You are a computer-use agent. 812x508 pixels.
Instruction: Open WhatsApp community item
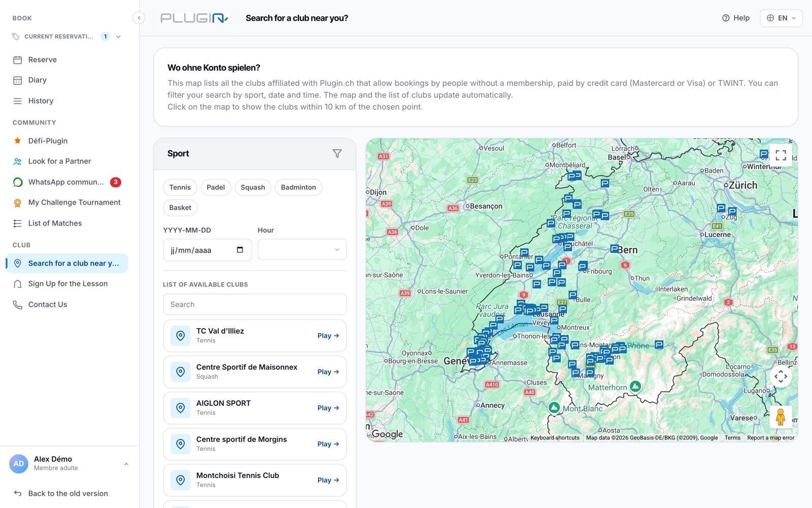coord(67,182)
